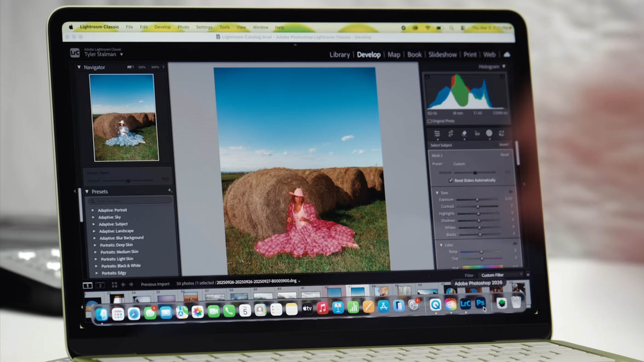Select the Healing eraser tool icon
Viewport: 644px width, 362px height.
[464, 133]
